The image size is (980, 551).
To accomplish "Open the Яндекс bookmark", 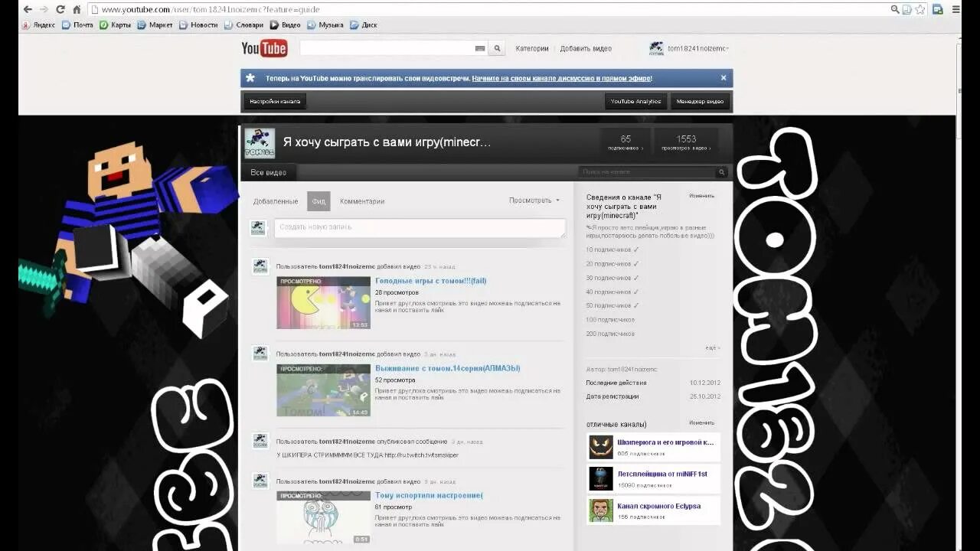I will click(x=38, y=24).
